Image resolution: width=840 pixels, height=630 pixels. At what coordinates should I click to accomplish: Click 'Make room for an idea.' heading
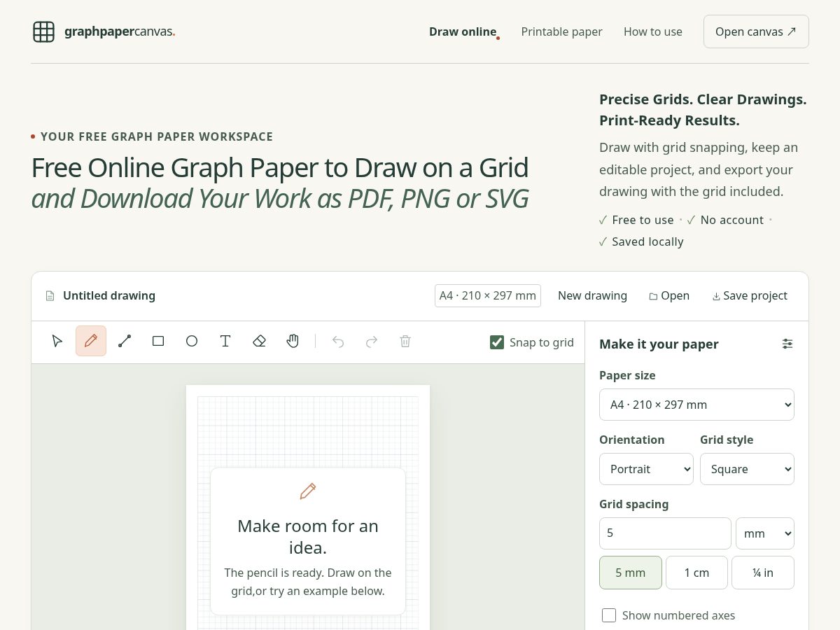click(x=308, y=536)
